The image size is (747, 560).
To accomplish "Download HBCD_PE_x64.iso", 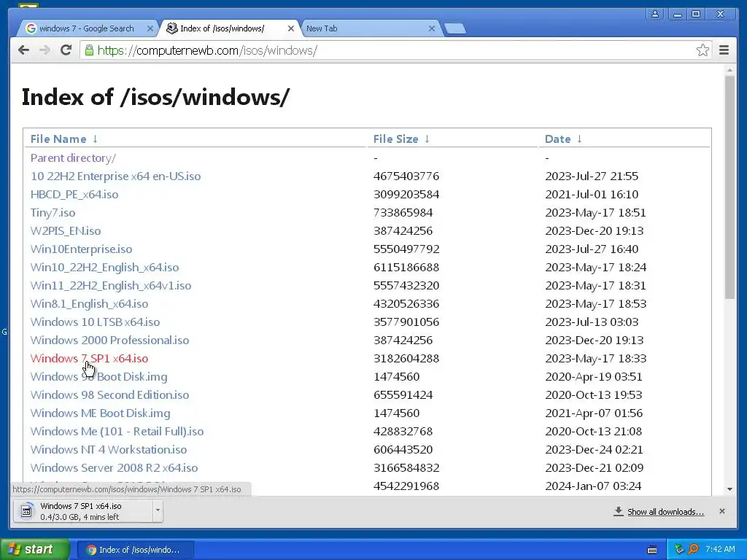I will [74, 194].
